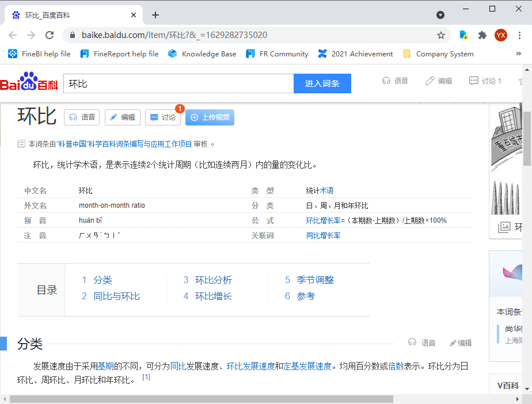Click the 编辑 pencil button under the title

[123, 117]
